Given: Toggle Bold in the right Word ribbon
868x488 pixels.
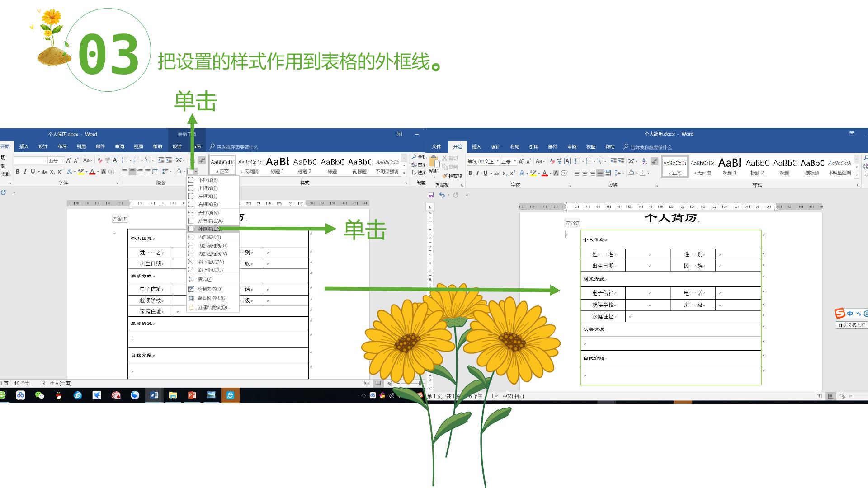Looking at the screenshot, I should pyautogui.click(x=470, y=173).
